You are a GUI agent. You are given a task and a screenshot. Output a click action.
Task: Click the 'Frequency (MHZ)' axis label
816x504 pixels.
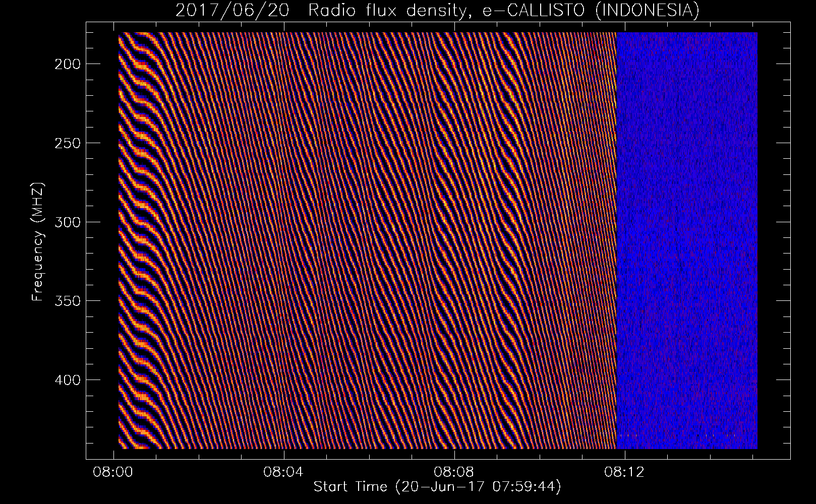(x=38, y=242)
